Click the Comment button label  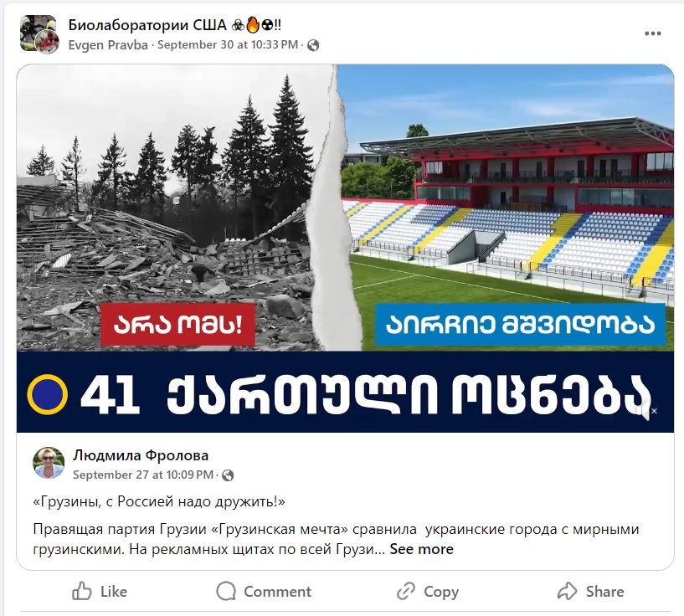click(277, 592)
